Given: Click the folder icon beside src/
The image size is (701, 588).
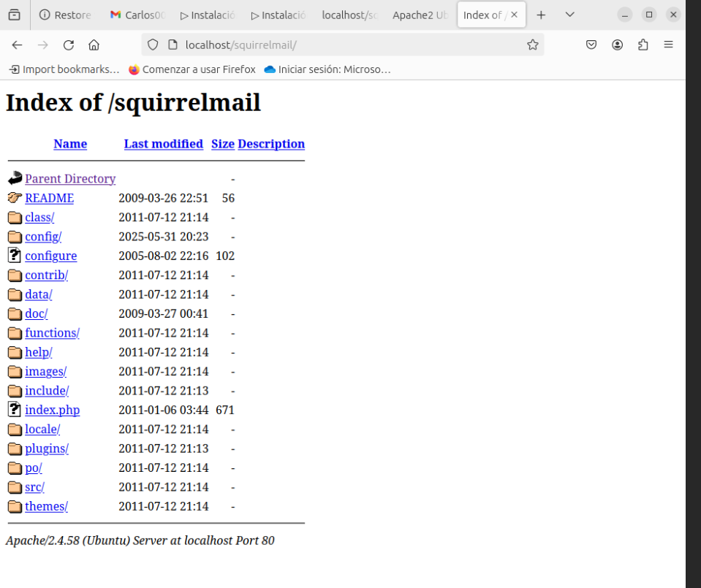Looking at the screenshot, I should [15, 487].
